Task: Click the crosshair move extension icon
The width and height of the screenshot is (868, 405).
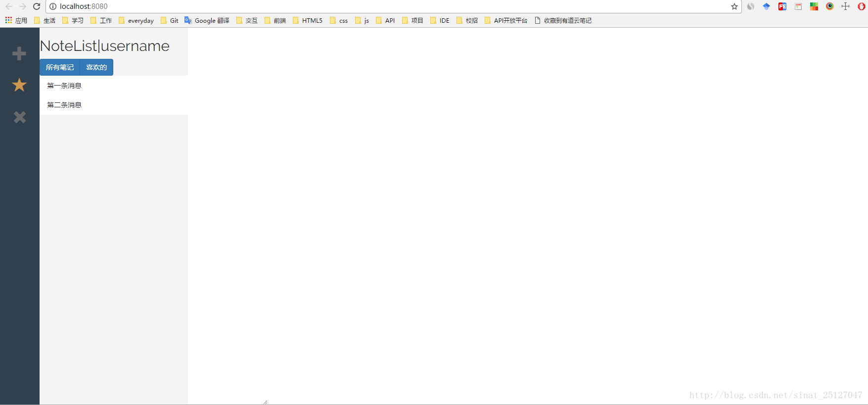Action: tap(846, 6)
